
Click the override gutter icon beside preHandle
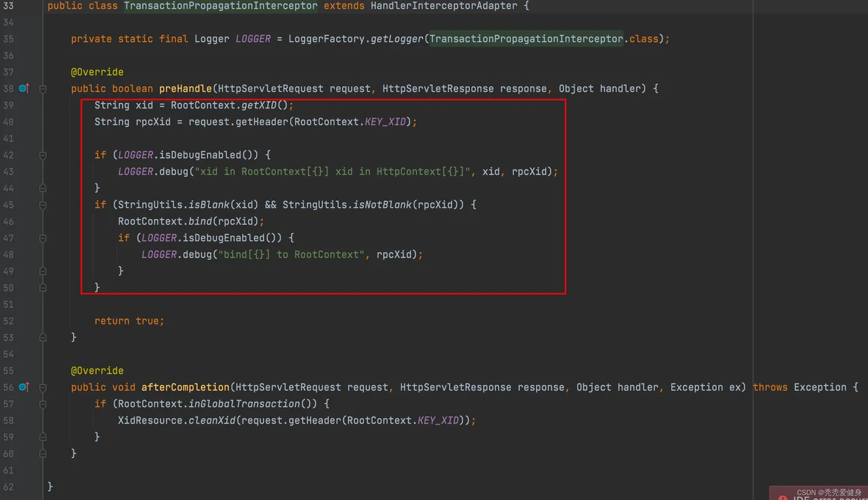point(24,89)
